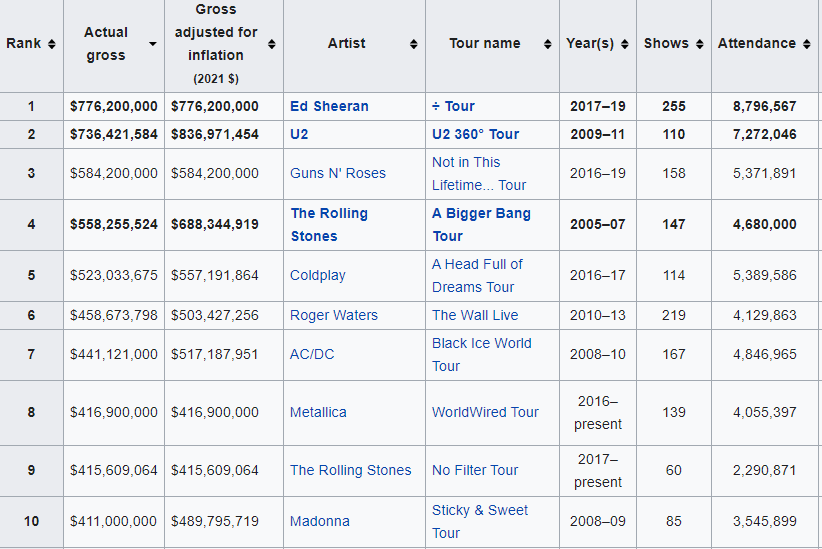Open Sticky & Sweet Tour link
Image resolution: width=822 pixels, height=549 pixels.
point(480,521)
